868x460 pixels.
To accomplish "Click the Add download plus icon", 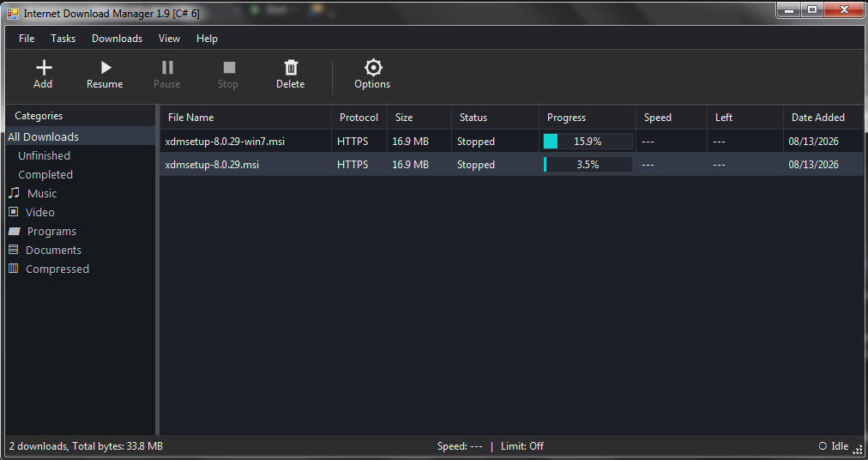I will point(43,68).
